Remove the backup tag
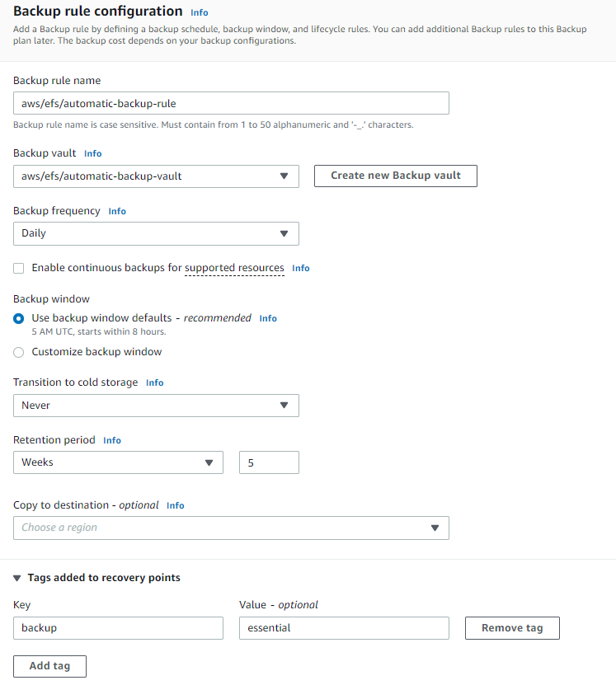This screenshot has height=685, width=616. tap(511, 627)
